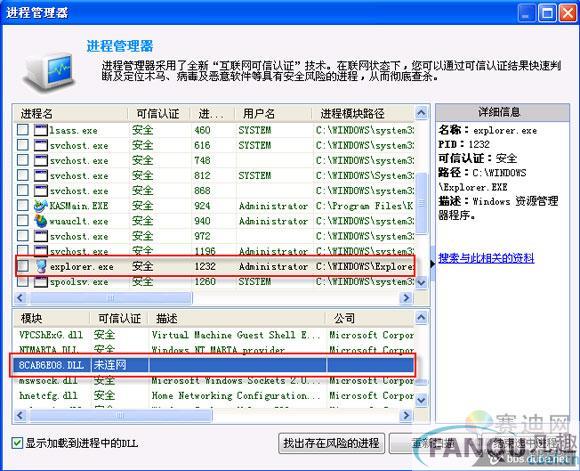
Task: Click the explorer.exe process icon
Action: pos(41,266)
